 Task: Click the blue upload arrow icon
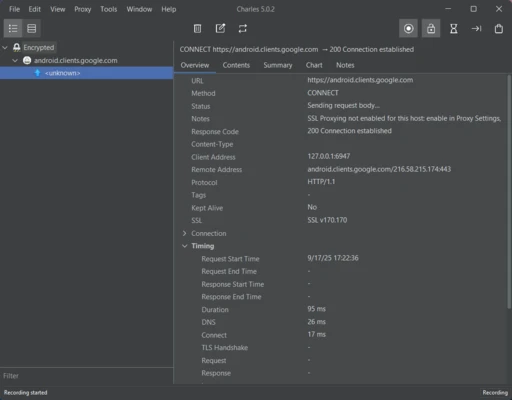[x=37, y=73]
